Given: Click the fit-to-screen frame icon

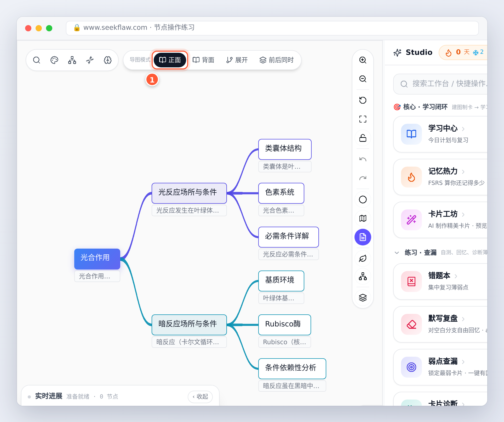Looking at the screenshot, I should [x=363, y=119].
